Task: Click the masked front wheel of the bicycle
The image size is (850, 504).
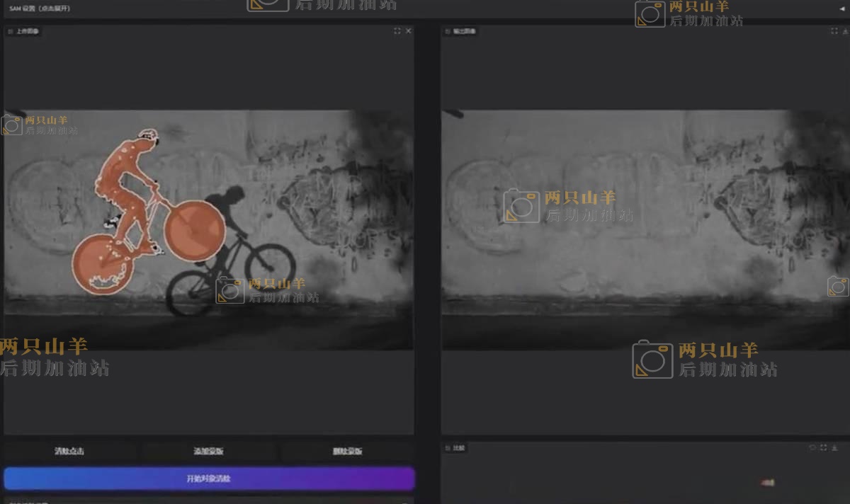Action: [x=194, y=228]
